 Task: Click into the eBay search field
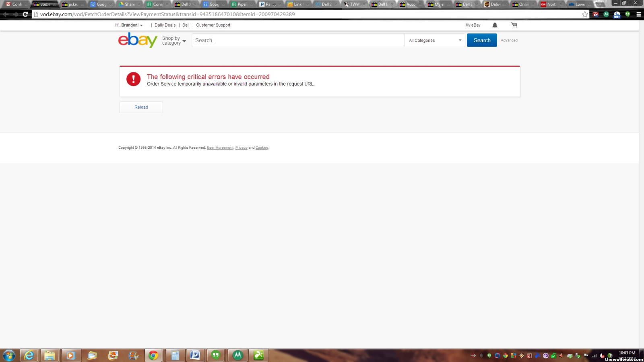[x=298, y=40]
